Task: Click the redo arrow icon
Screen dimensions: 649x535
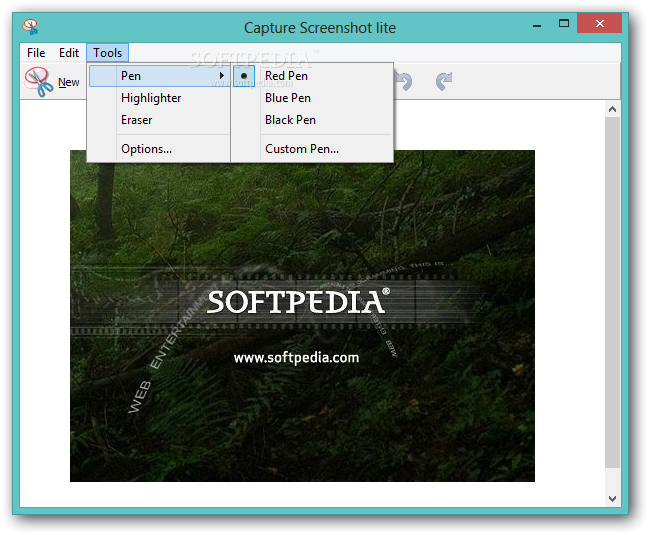Action: tap(444, 81)
